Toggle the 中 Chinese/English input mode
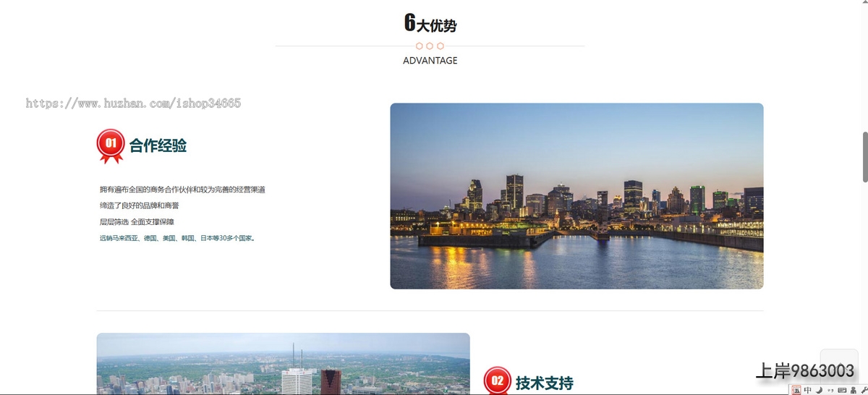Viewport: 868px width, 395px height. tap(808, 390)
